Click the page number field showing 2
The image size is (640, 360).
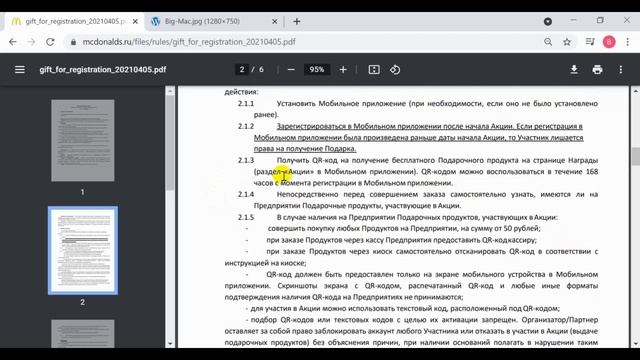point(242,70)
